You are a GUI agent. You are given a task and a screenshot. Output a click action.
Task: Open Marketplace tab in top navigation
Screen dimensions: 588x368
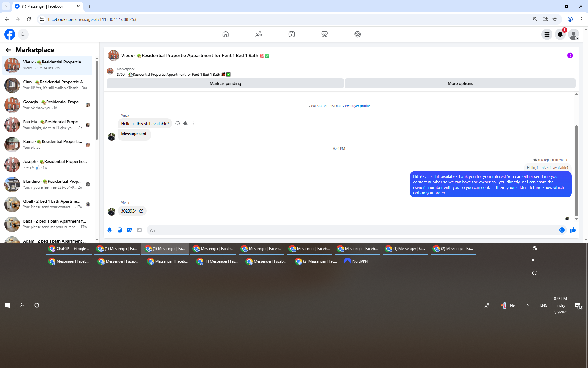pyautogui.click(x=324, y=34)
